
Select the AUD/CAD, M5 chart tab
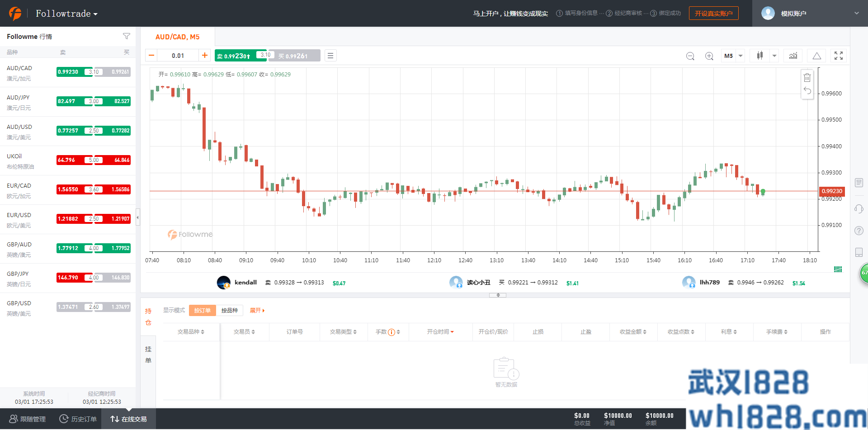click(177, 37)
